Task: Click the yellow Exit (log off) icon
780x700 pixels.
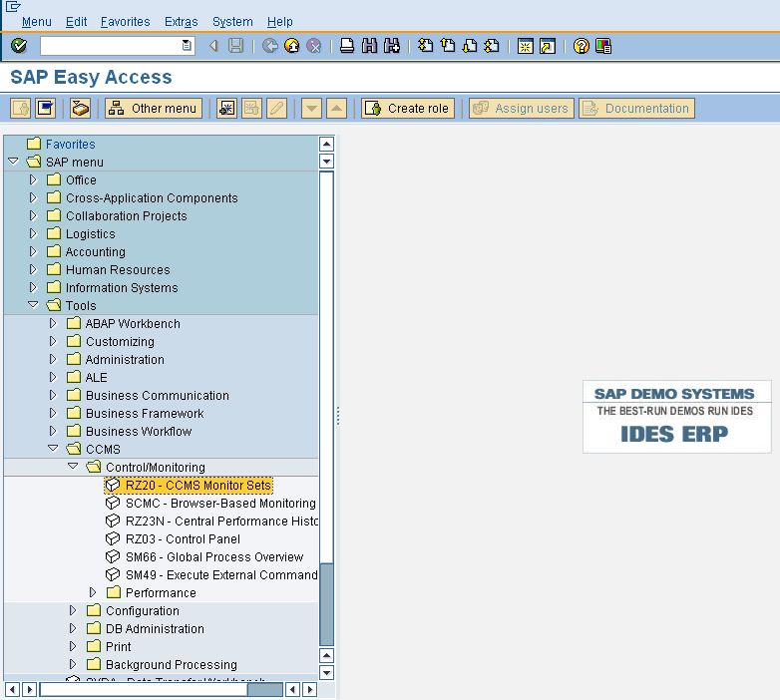Action: (292, 46)
